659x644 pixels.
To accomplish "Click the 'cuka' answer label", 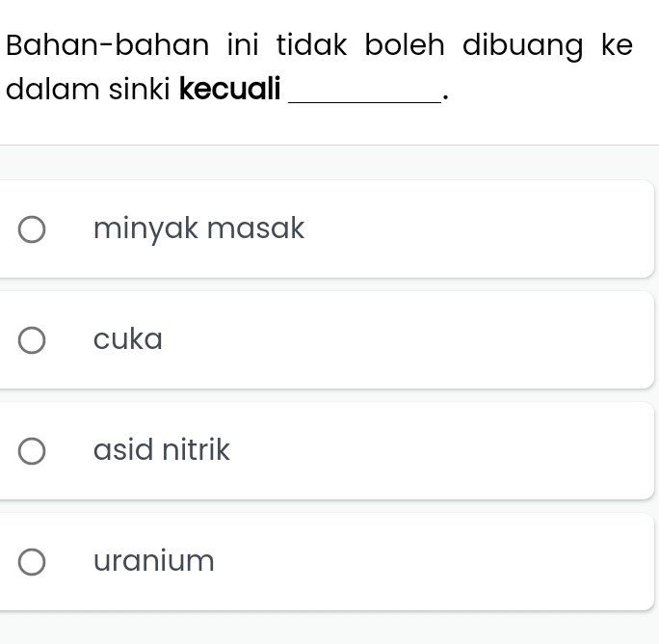I will 128,340.
